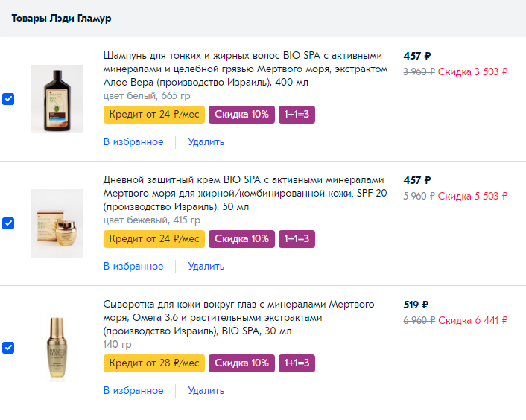The image size is (526, 420).
Task: Toggle the day cream item checkbox
Action: coord(8,223)
